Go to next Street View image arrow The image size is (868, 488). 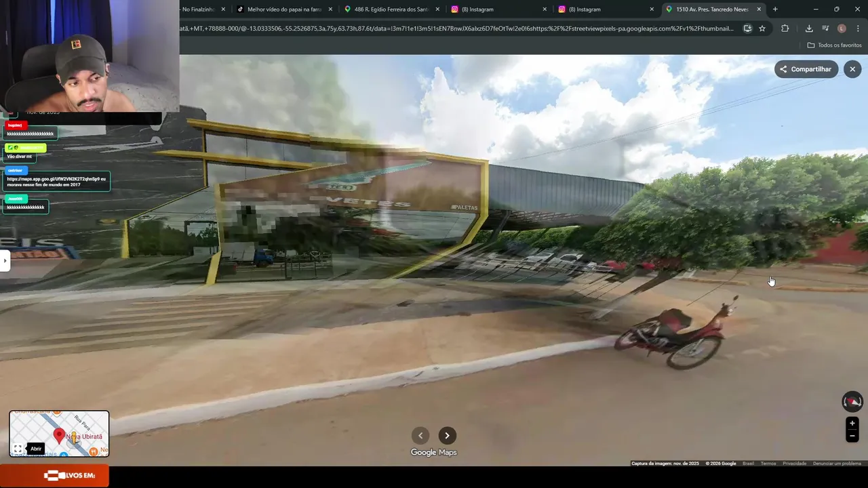click(447, 436)
